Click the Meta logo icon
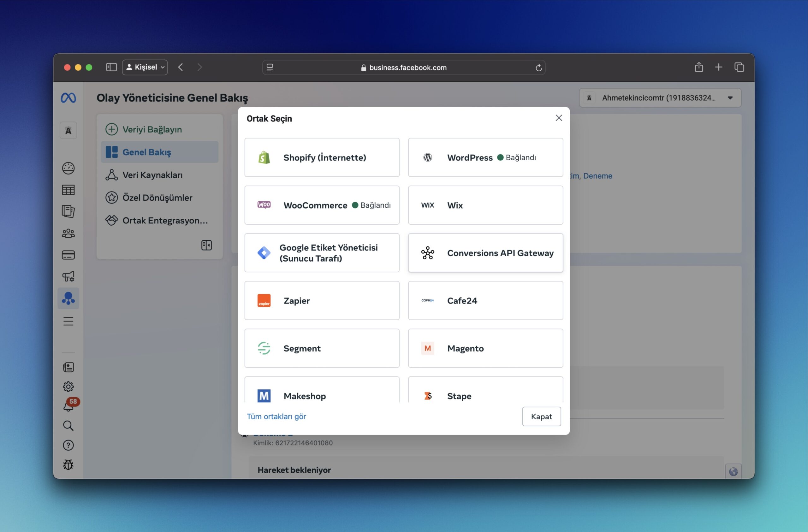This screenshot has width=808, height=532. click(x=68, y=98)
